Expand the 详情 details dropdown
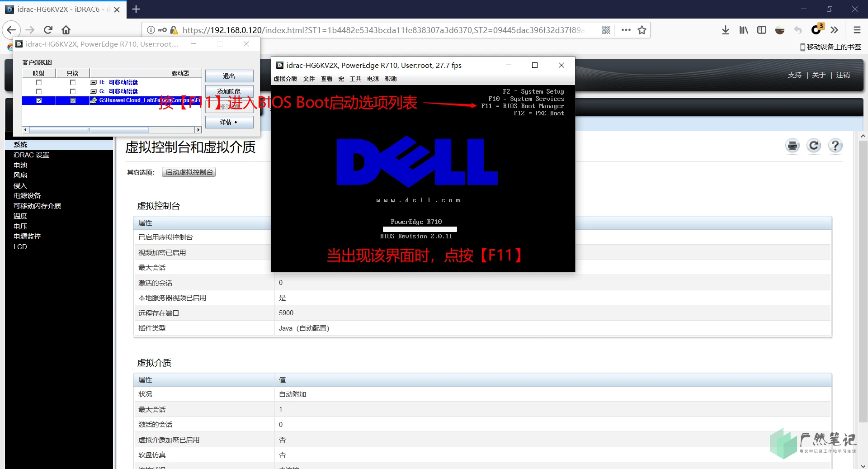This screenshot has width=868, height=469. (229, 122)
